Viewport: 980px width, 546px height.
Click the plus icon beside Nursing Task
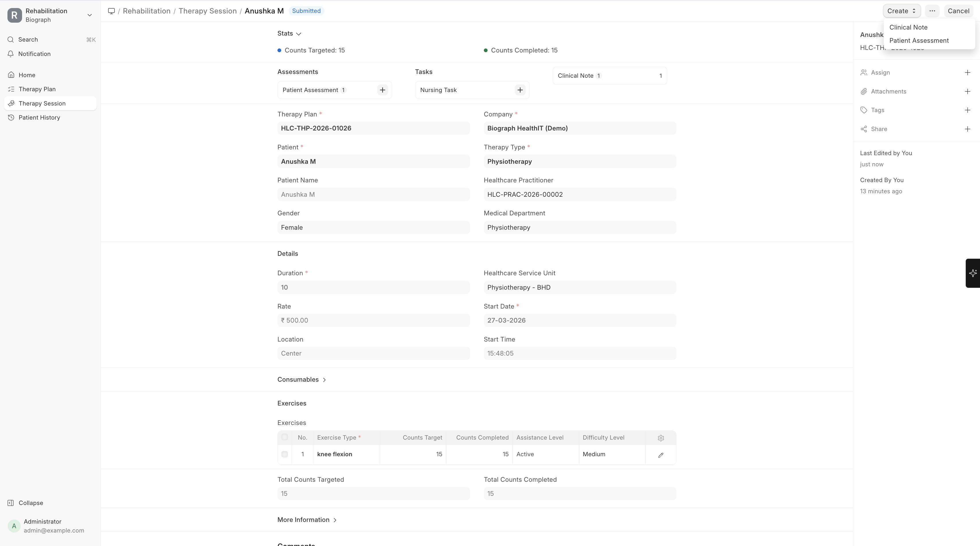tap(520, 90)
